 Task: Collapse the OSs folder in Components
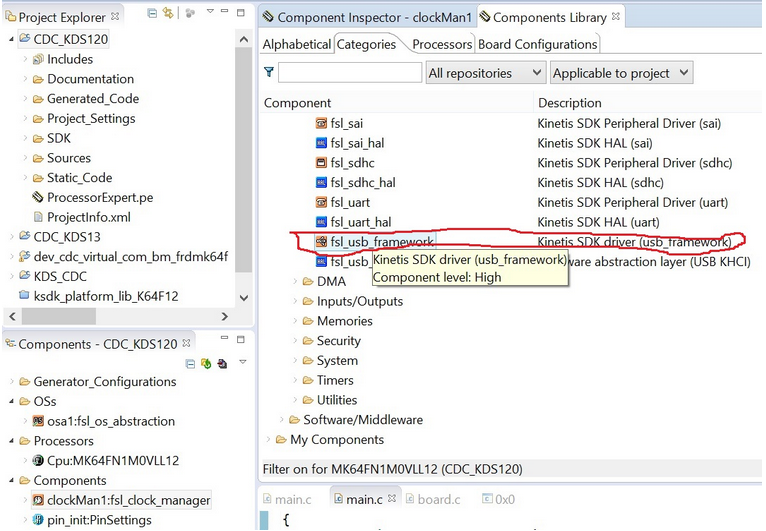click(x=11, y=401)
